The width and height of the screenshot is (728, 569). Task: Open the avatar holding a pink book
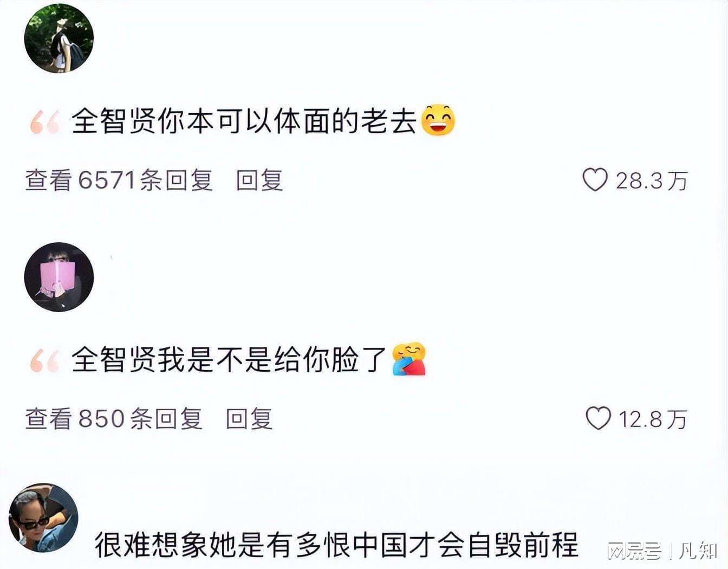coord(59,277)
